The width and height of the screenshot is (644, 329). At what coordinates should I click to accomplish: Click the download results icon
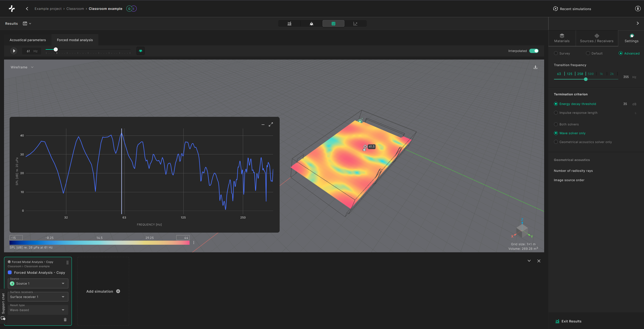click(535, 67)
